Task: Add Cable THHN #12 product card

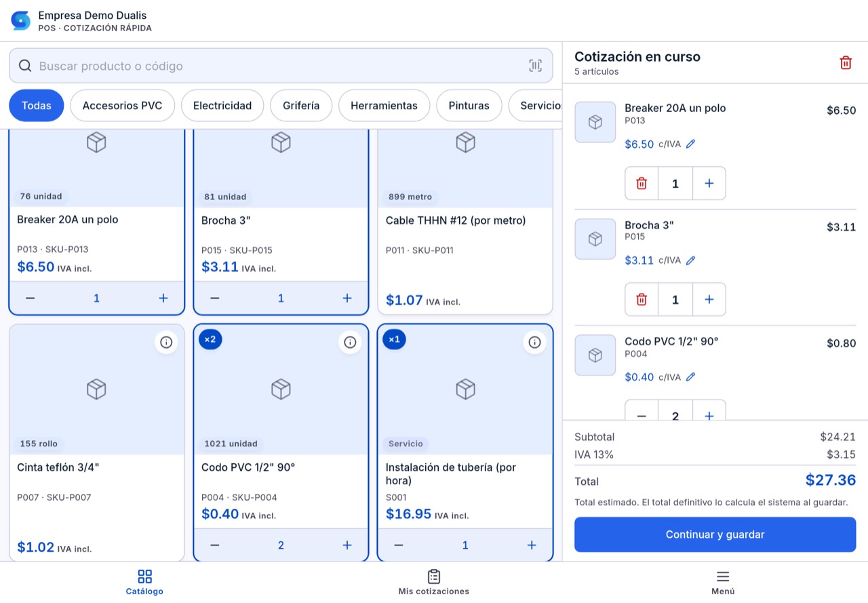Action: point(465,222)
